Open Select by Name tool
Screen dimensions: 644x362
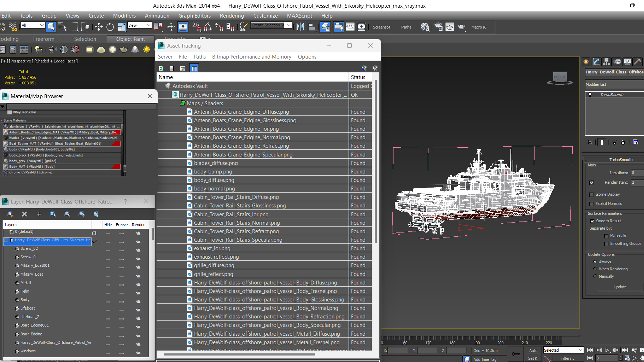pyautogui.click(x=62, y=27)
